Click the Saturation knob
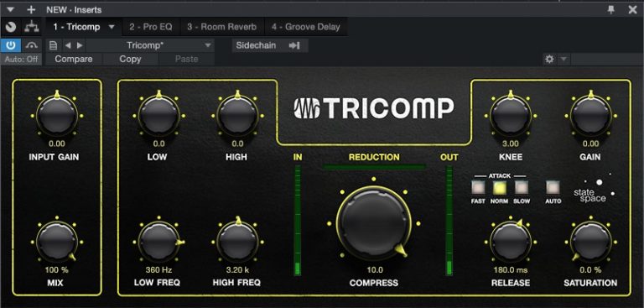The height and width of the screenshot is (308, 644). [x=590, y=242]
